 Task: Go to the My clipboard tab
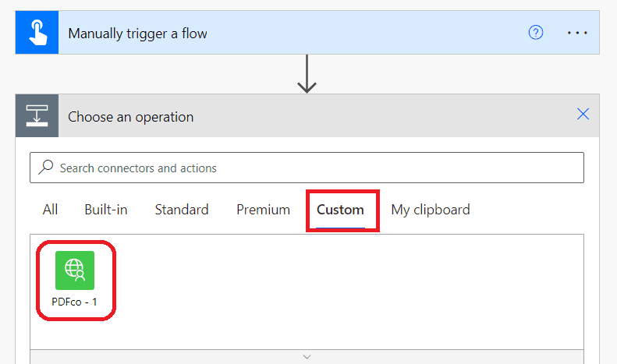pos(431,210)
